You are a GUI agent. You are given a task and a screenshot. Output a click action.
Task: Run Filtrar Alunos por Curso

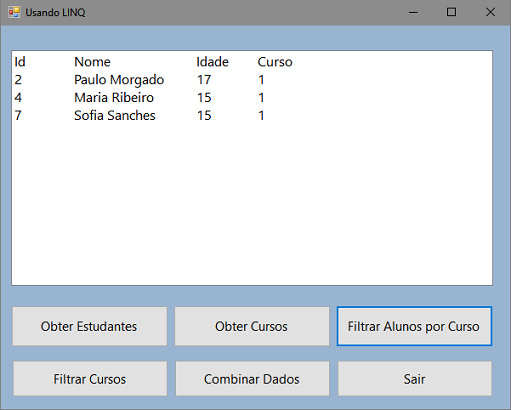pyautogui.click(x=414, y=326)
